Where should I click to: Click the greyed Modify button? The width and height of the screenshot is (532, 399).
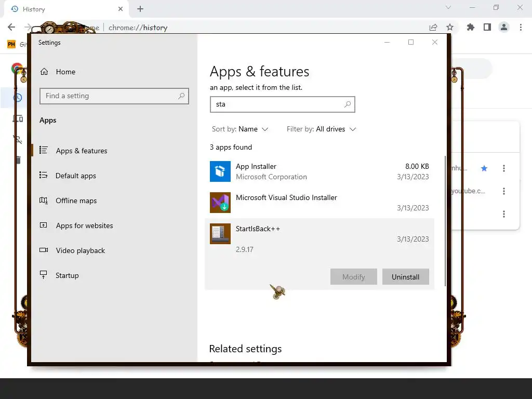pos(353,277)
